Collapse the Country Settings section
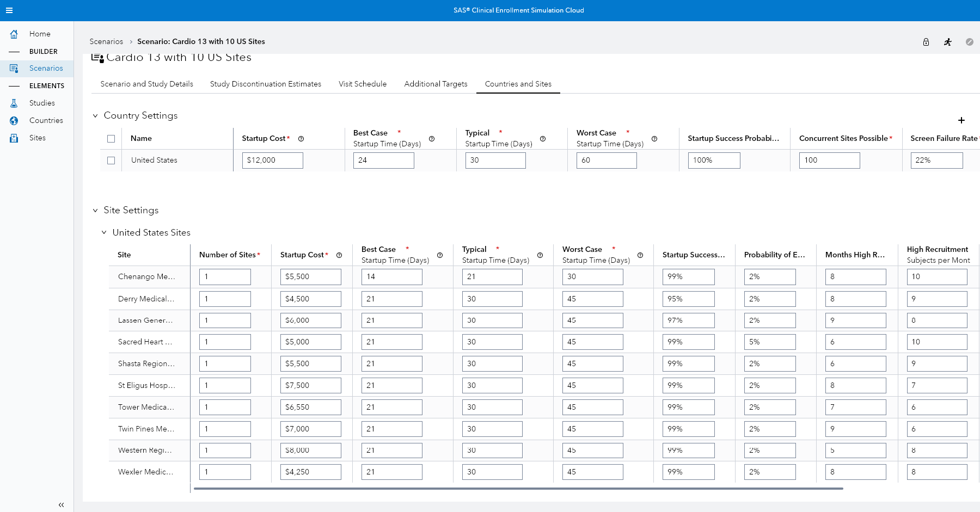980x512 pixels. point(95,116)
